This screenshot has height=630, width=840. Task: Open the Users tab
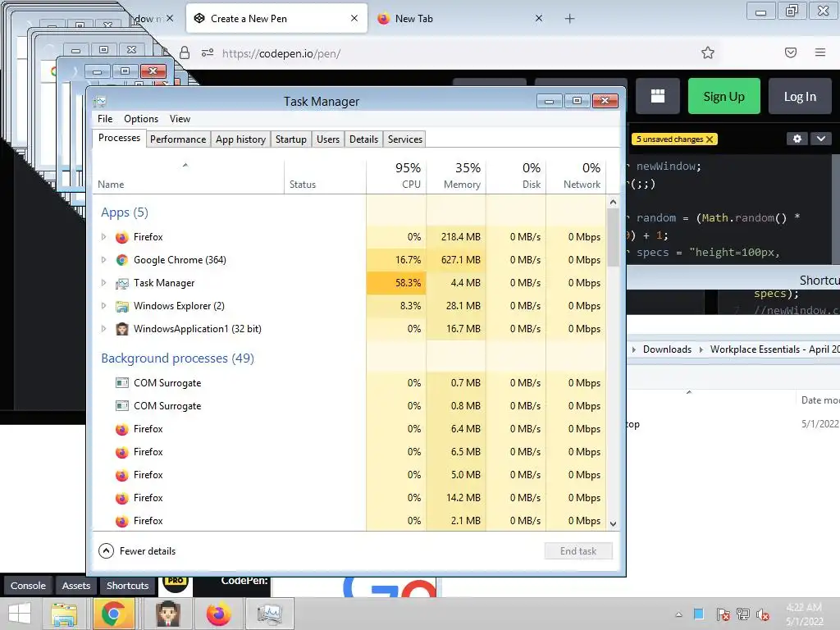(328, 139)
